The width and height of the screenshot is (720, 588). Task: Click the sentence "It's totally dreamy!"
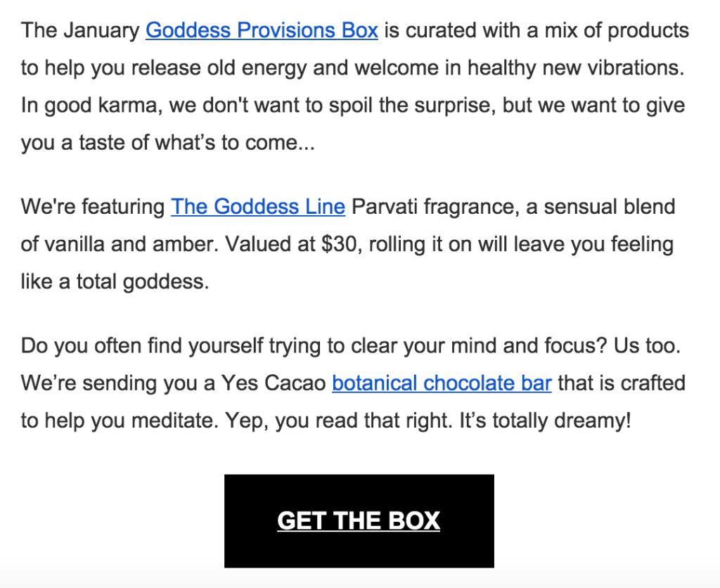pos(546,420)
